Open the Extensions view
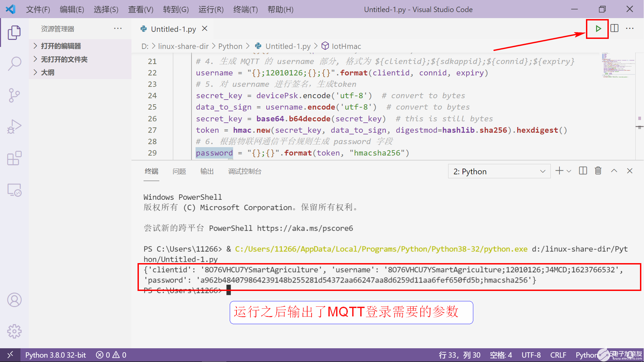 (14, 158)
